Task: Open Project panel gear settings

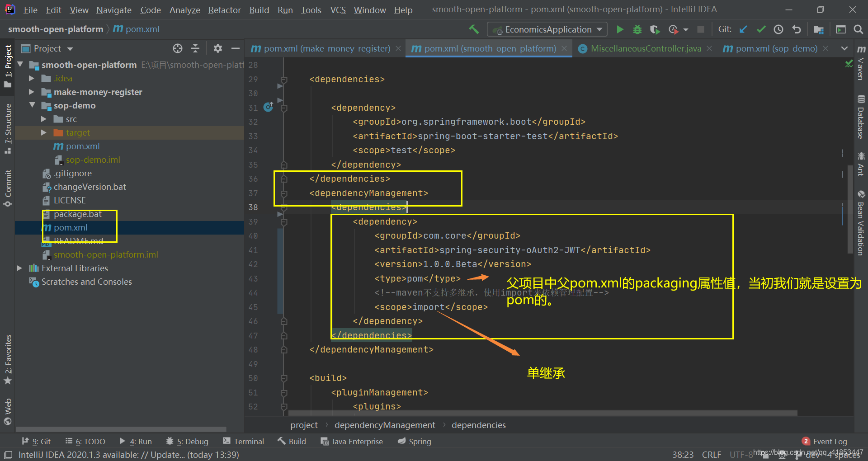Action: tap(218, 48)
